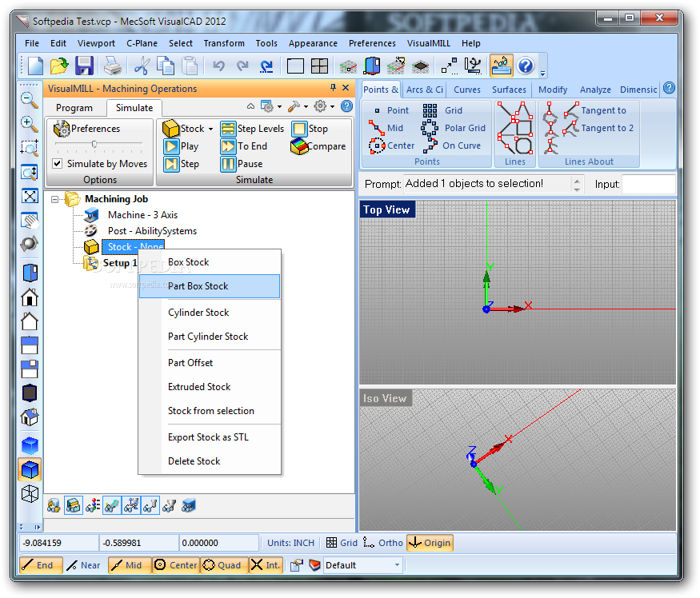Click the Preferences gear icon in Options
The width and height of the screenshot is (700, 598).
61,129
